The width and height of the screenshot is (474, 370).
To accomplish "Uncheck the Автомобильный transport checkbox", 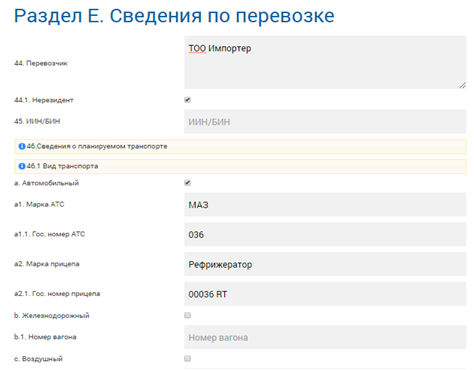I will pos(188,183).
